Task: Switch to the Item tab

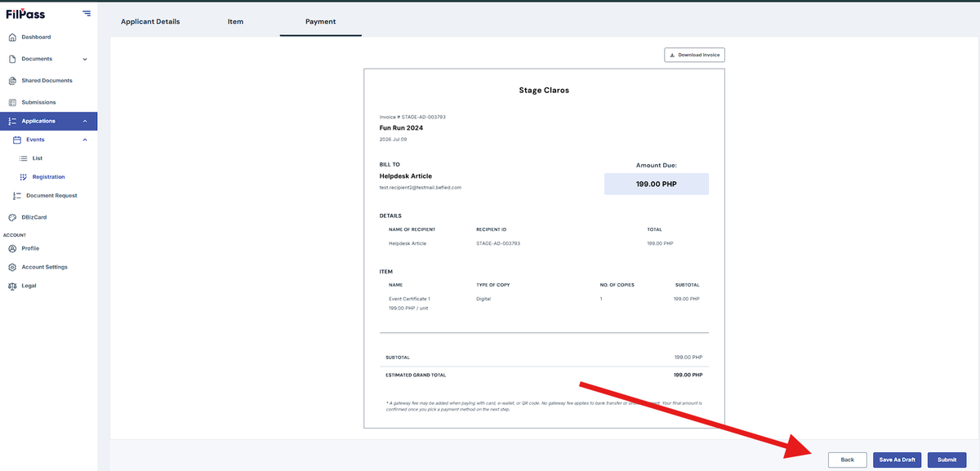Action: (x=235, y=21)
